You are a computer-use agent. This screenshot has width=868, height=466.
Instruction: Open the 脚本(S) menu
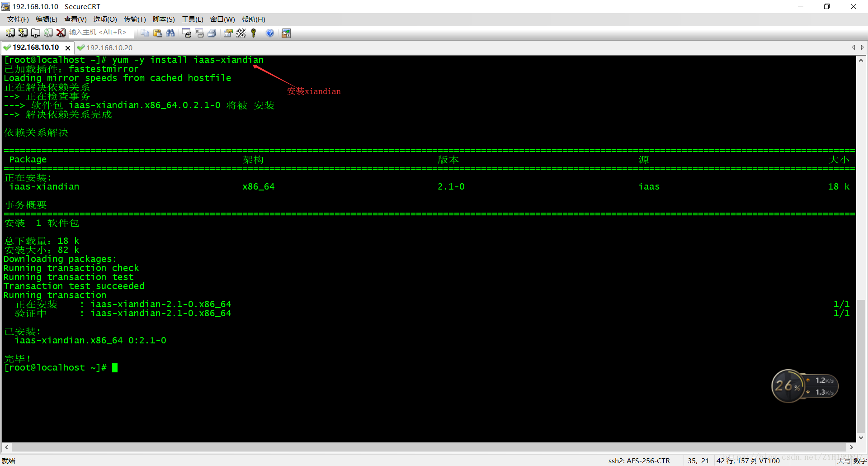pos(164,19)
